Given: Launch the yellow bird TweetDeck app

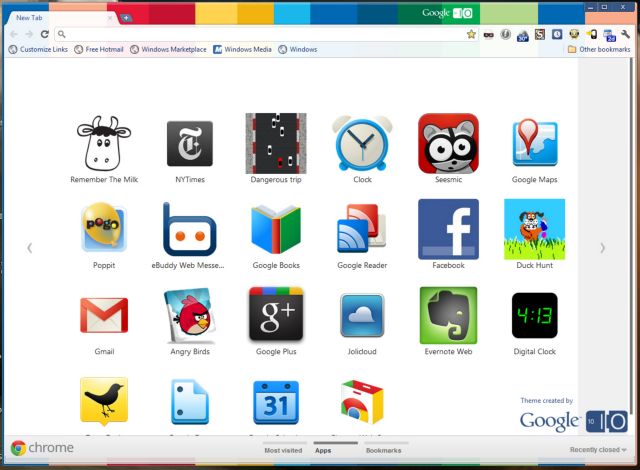Looking at the screenshot, I should click(104, 401).
